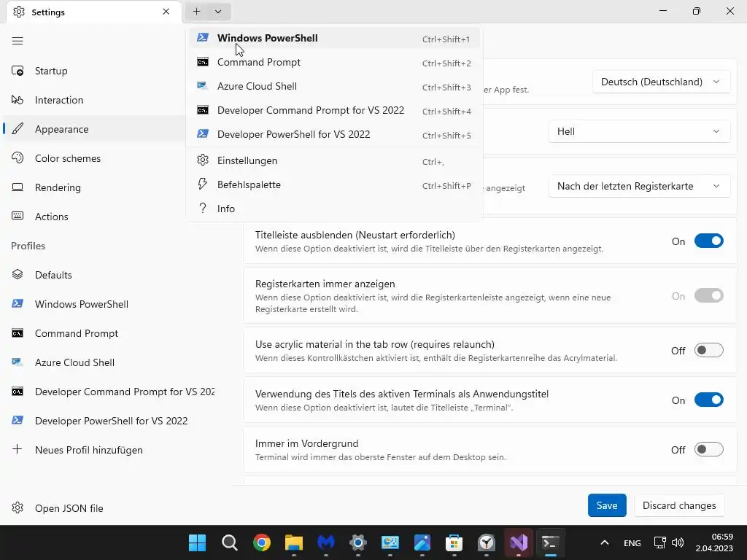
Task: Open Einstellungen from the dropdown menu
Action: click(334, 160)
